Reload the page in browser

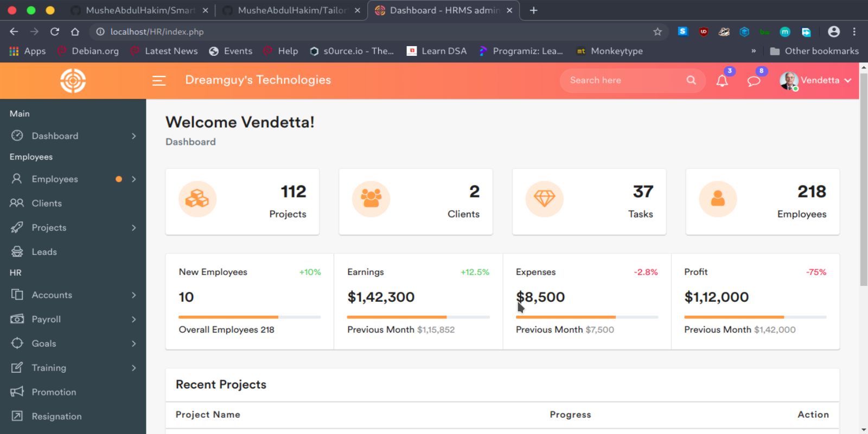(x=55, y=32)
